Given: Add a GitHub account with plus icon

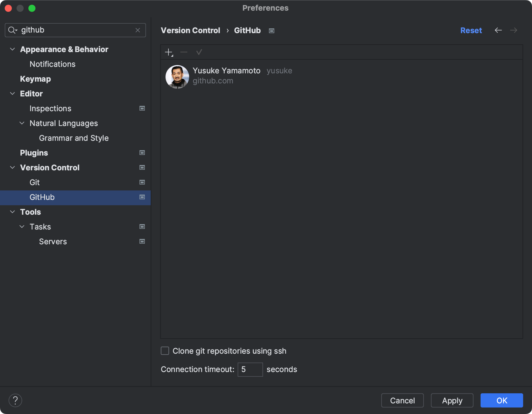Looking at the screenshot, I should (169, 52).
